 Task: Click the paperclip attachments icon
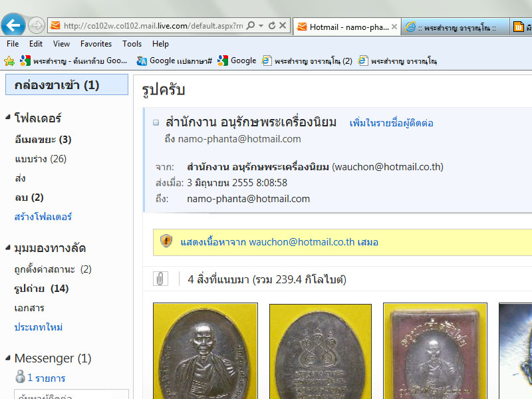point(160,279)
